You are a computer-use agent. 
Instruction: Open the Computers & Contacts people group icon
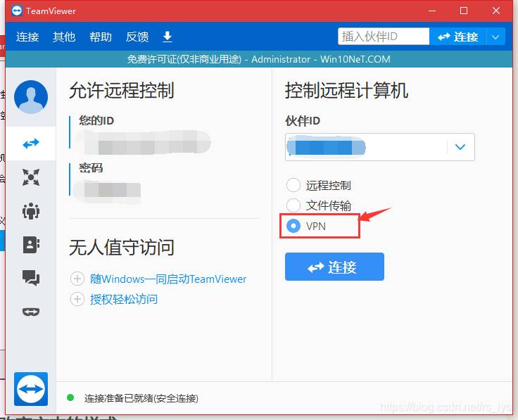tap(31, 211)
